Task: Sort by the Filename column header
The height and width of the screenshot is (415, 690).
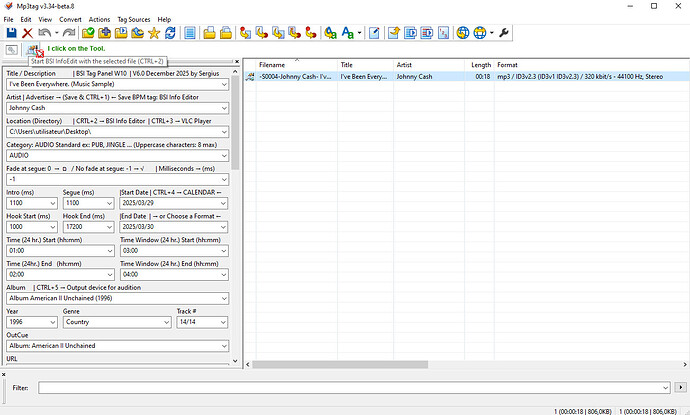Action: click(297, 65)
